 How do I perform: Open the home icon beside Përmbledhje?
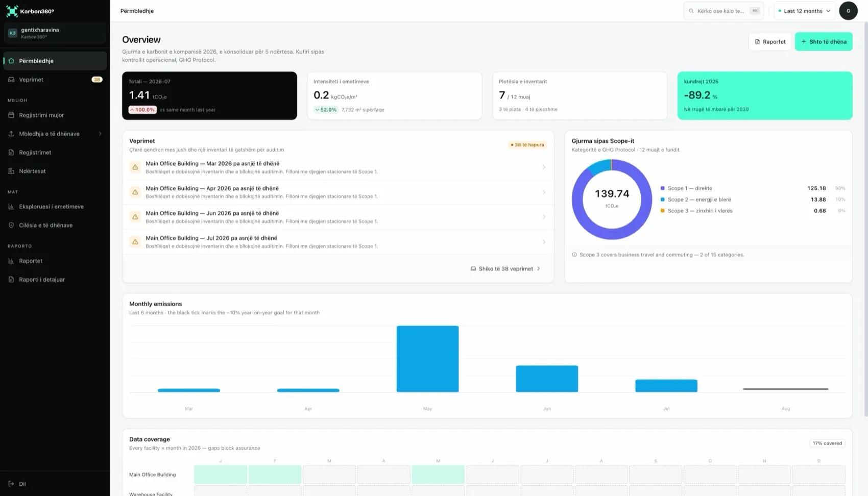[x=11, y=61]
